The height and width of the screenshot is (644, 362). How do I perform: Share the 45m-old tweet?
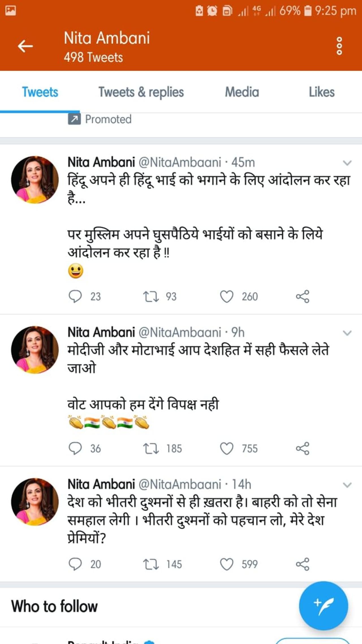(302, 296)
